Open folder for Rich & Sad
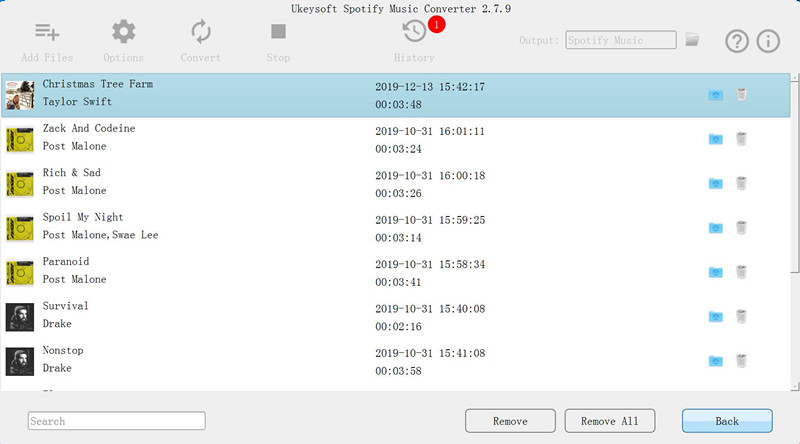Screen dimensions: 800x444 point(715,184)
